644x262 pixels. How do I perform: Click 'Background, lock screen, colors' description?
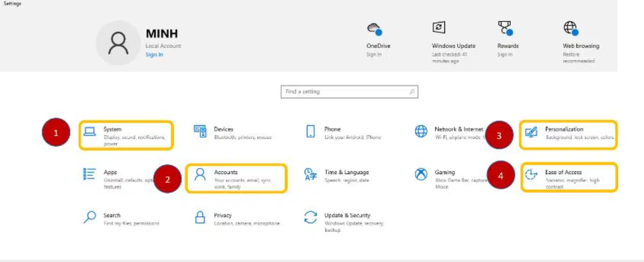pyautogui.click(x=580, y=138)
